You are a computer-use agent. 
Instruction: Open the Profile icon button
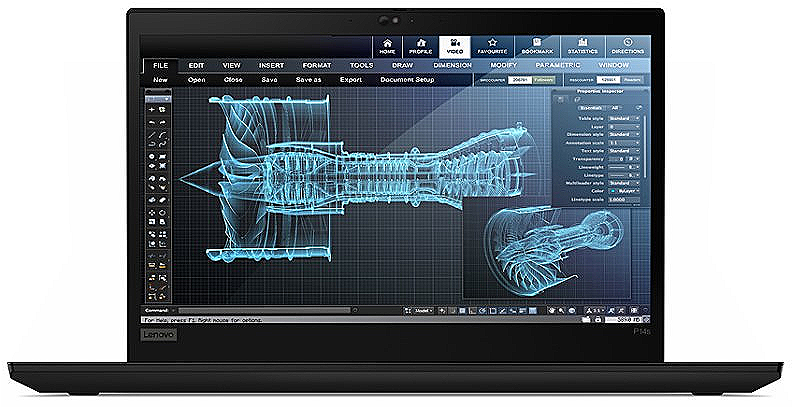(420, 46)
